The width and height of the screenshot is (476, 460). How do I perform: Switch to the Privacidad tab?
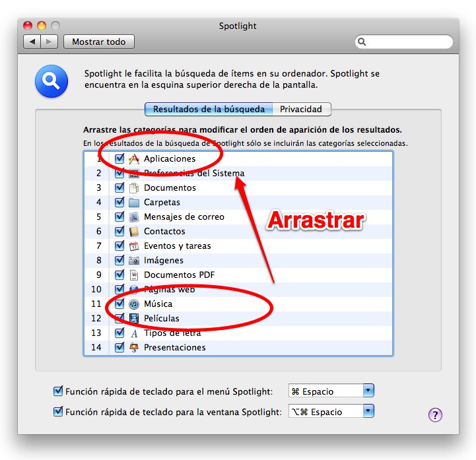[301, 110]
